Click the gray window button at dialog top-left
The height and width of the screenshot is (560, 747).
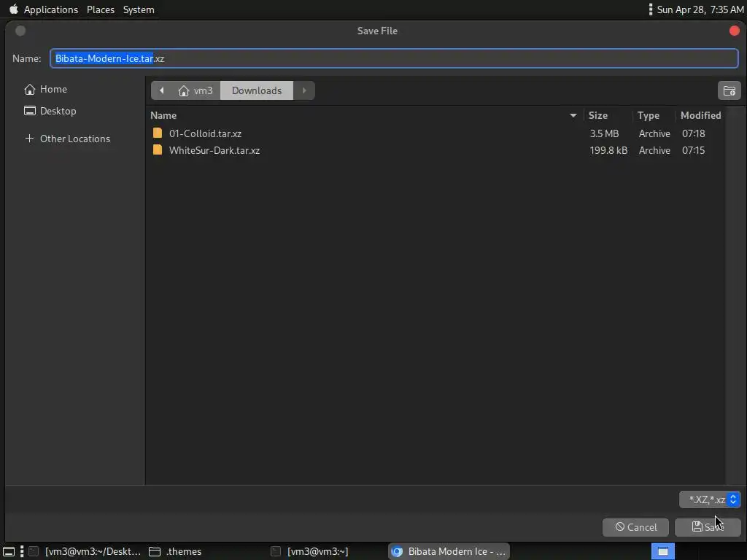(20, 31)
